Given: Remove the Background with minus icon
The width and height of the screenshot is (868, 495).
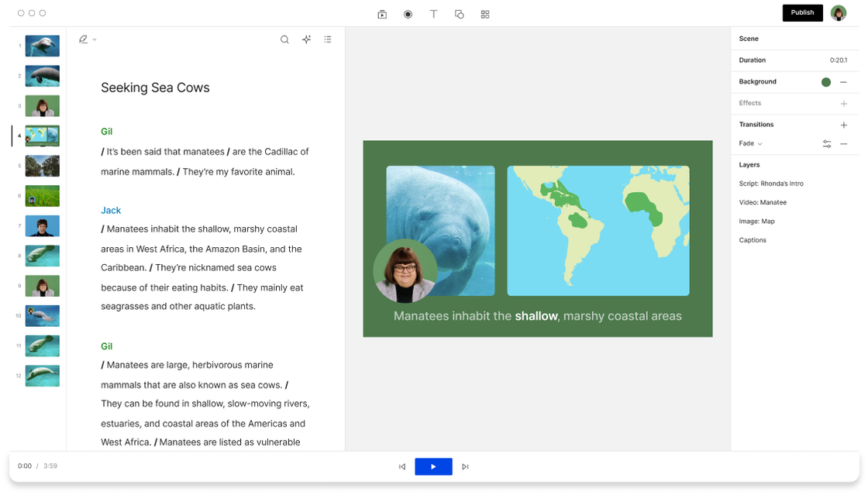Looking at the screenshot, I should (x=844, y=82).
